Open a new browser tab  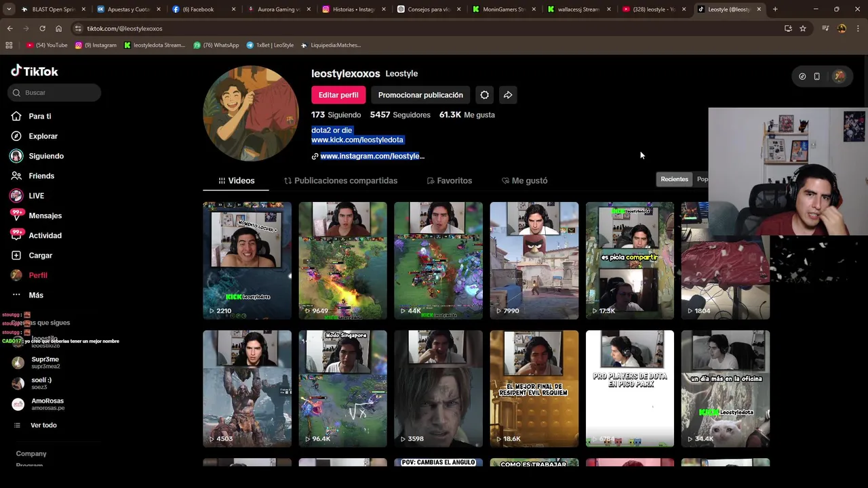coord(775,9)
